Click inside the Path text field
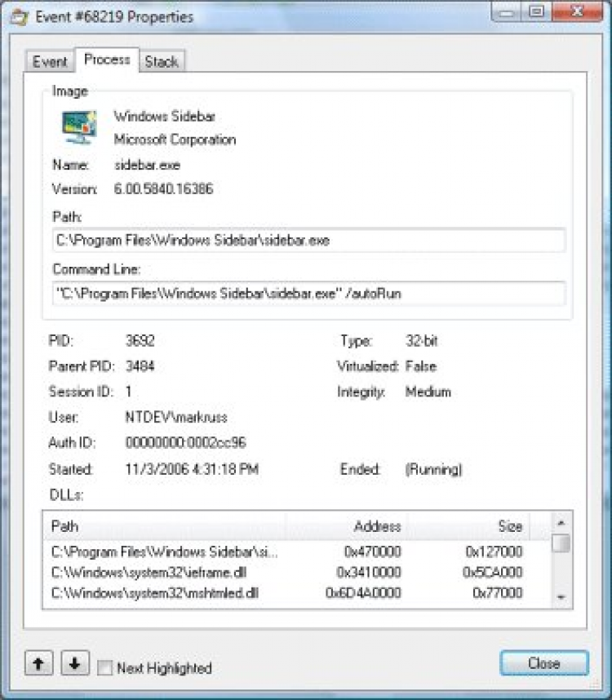Screen dimensions: 612x700 [x=309, y=240]
